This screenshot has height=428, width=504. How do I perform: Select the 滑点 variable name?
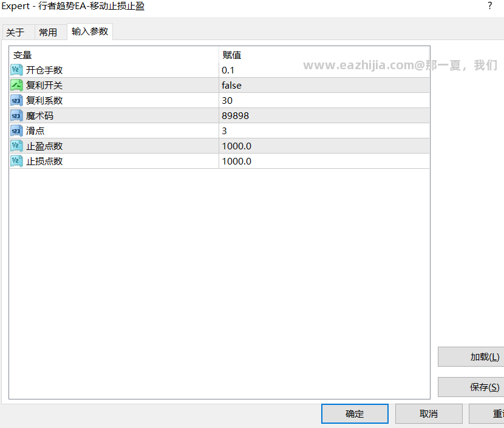(35, 131)
